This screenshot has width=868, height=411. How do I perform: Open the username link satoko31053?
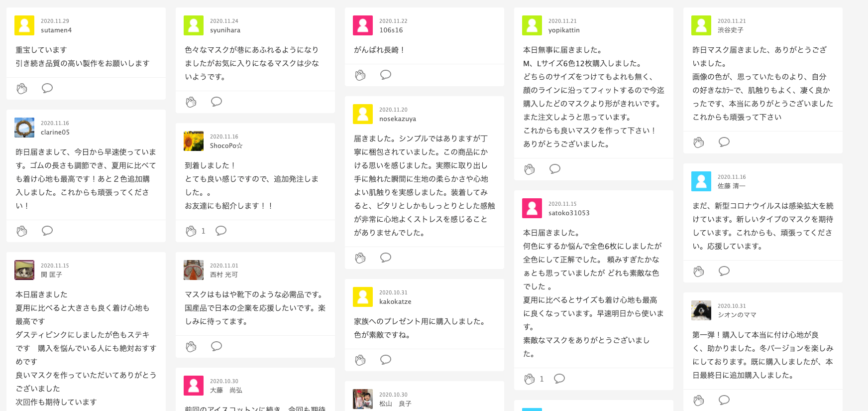(x=569, y=213)
